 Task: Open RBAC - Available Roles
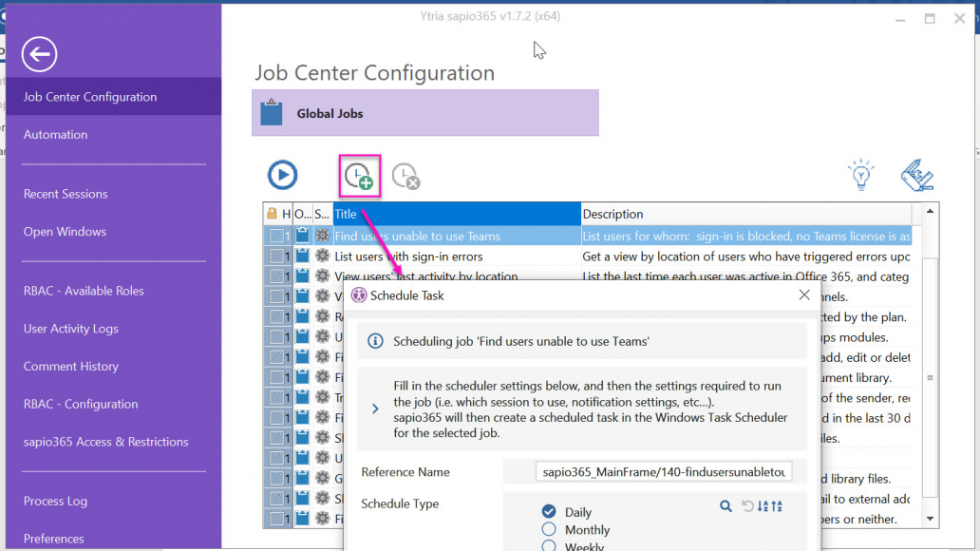84,291
